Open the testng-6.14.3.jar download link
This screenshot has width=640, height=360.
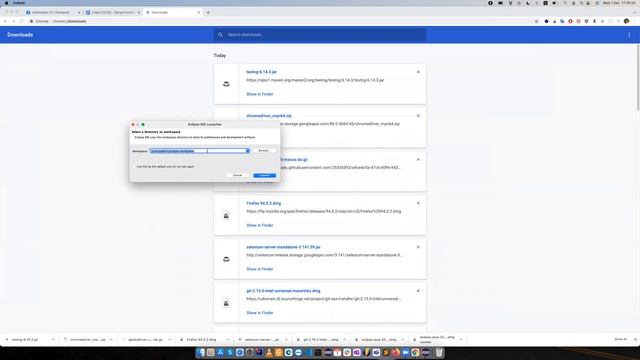[x=261, y=72]
